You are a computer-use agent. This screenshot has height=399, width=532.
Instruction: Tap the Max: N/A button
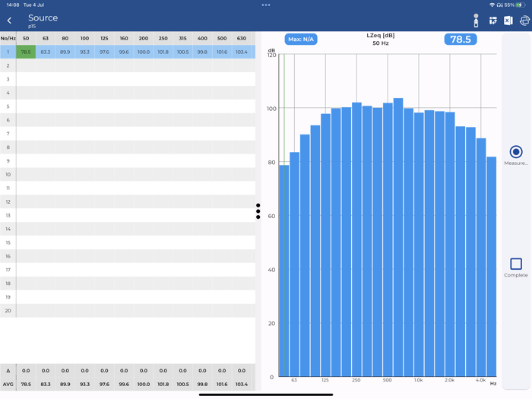tap(301, 39)
